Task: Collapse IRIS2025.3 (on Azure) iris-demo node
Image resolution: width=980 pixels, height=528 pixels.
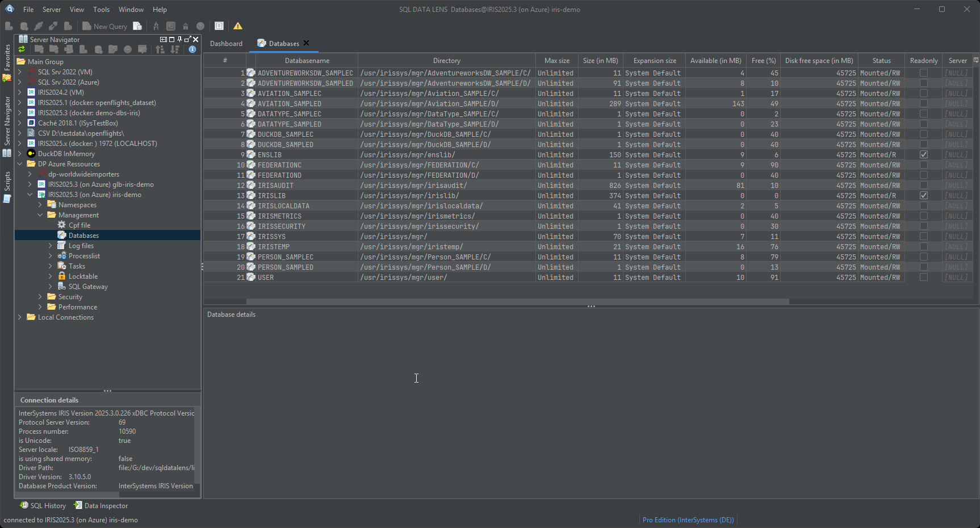Action: (30, 195)
